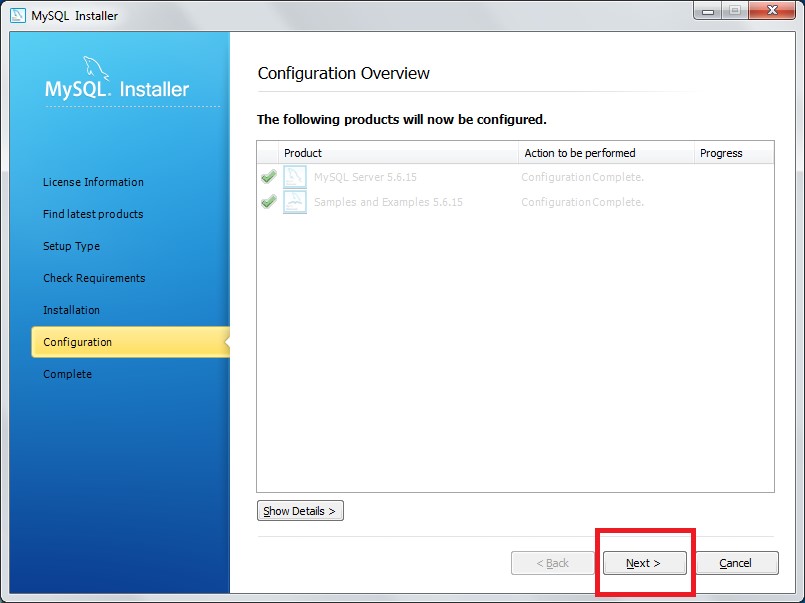Open the Setup Type step
Screen dimensions: 805x603
point(71,246)
